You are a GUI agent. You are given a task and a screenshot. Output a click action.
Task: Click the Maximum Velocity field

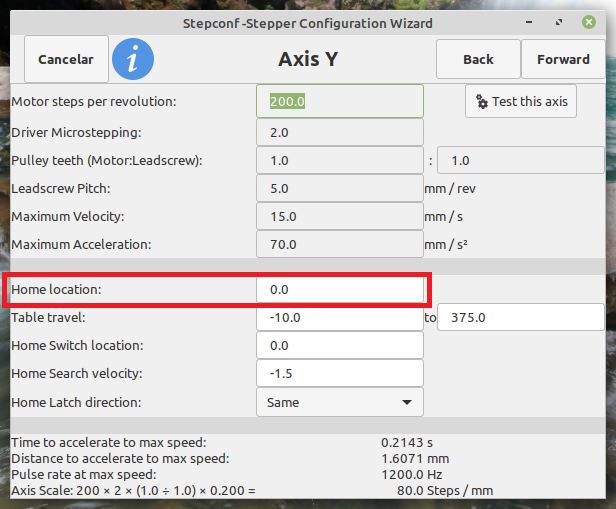click(340, 216)
